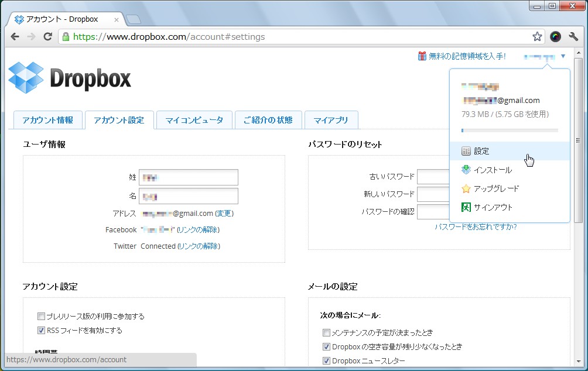Click Twitter リンクの解除 link
This screenshot has height=371, width=588.
(x=199, y=246)
